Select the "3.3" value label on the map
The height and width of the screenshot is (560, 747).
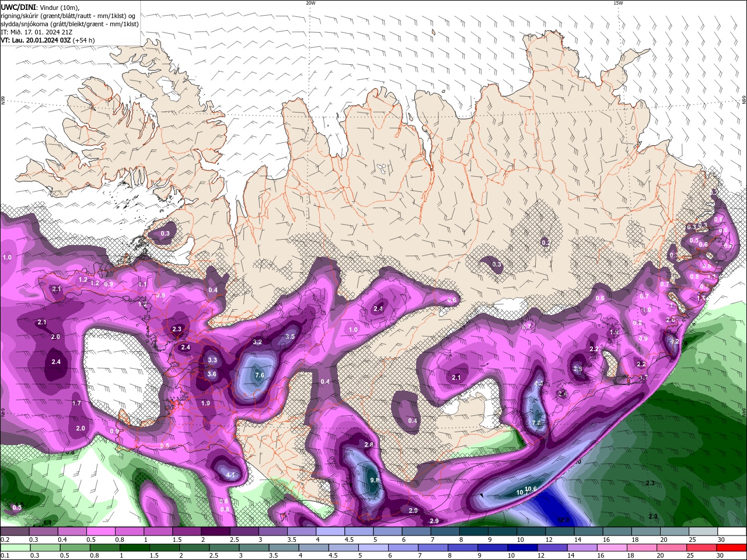tap(212, 360)
